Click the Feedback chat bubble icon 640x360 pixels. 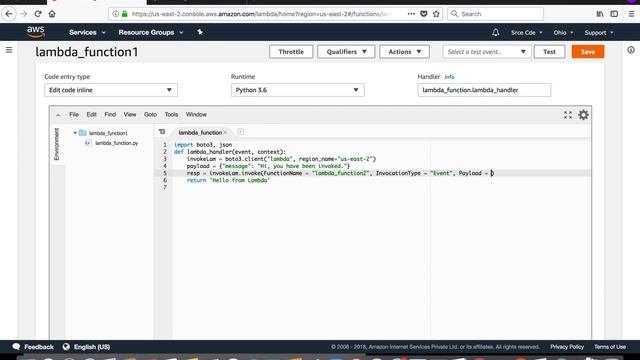pyautogui.click(x=16, y=347)
